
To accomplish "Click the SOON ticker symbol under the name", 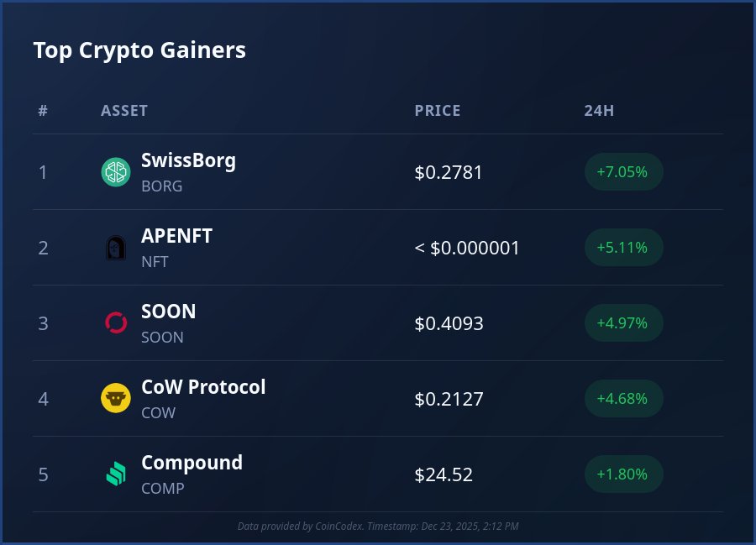I will [x=162, y=338].
